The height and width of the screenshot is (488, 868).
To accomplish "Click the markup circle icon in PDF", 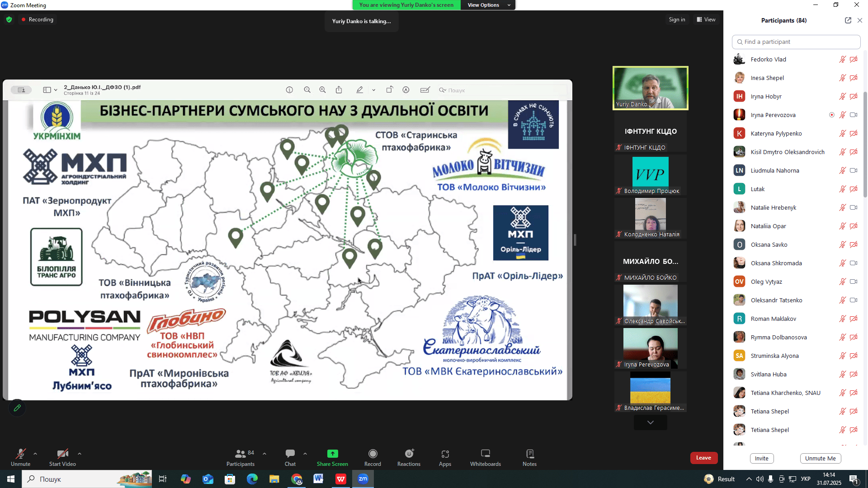I will pyautogui.click(x=406, y=90).
